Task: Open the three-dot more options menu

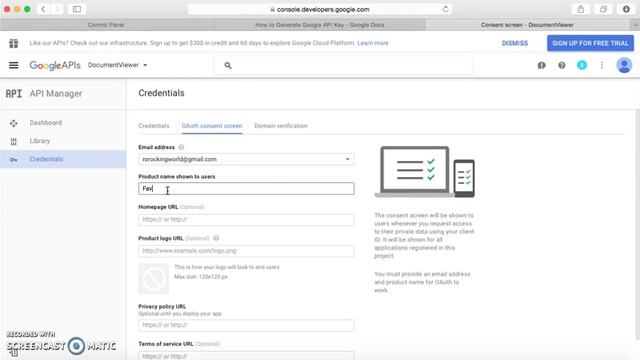Action: tap(602, 65)
